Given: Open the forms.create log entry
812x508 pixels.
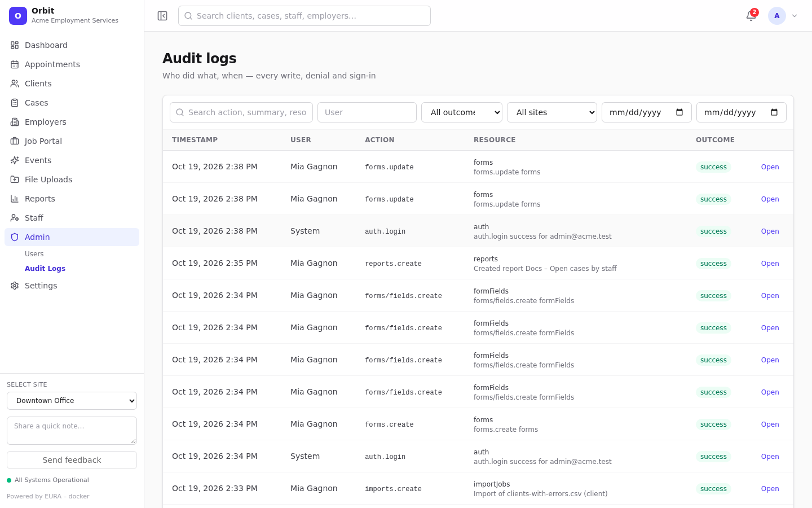Looking at the screenshot, I should (770, 424).
